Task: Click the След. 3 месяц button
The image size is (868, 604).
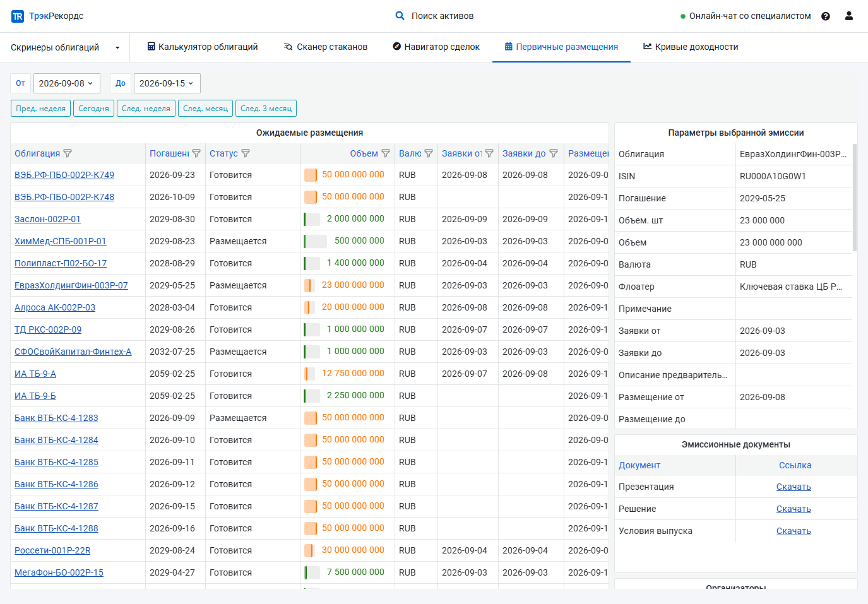Action: tap(266, 109)
